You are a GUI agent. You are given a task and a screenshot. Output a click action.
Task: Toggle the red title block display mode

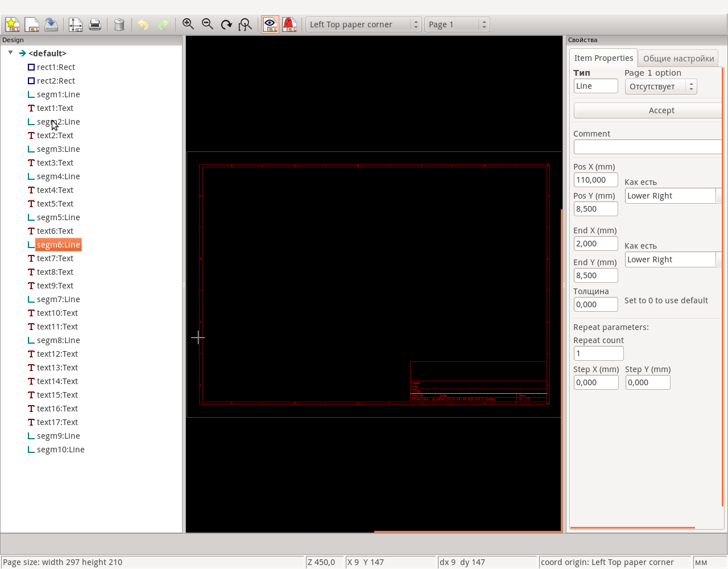click(x=289, y=24)
